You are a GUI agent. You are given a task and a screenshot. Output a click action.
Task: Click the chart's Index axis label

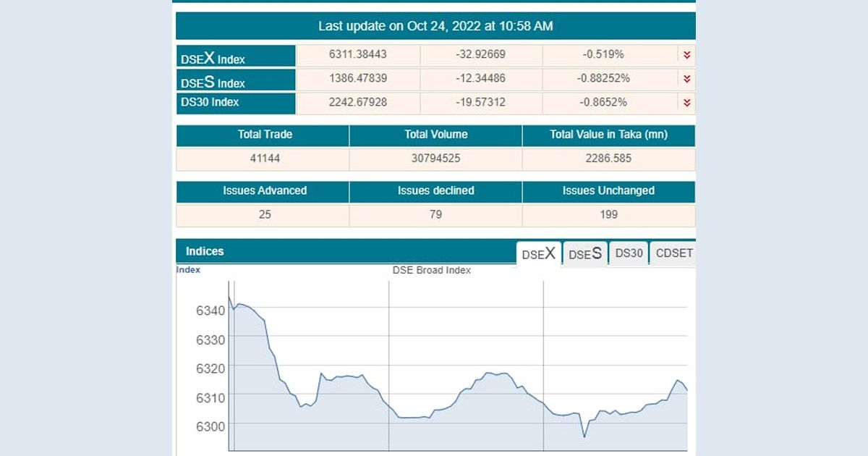pos(188,270)
